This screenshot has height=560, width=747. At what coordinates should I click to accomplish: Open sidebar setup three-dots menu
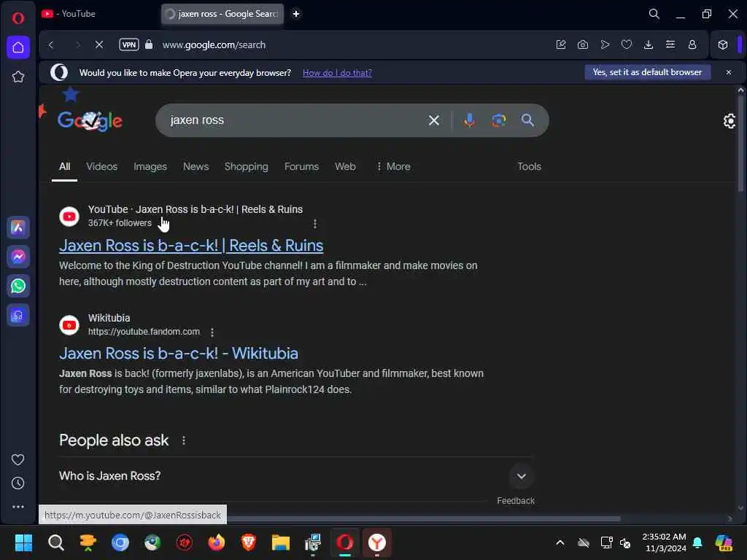(18, 507)
